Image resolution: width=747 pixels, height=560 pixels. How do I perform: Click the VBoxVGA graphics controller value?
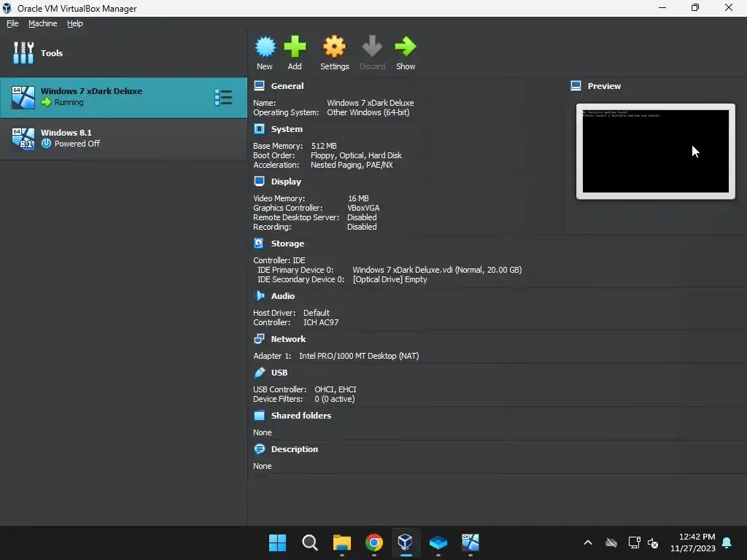click(x=363, y=208)
